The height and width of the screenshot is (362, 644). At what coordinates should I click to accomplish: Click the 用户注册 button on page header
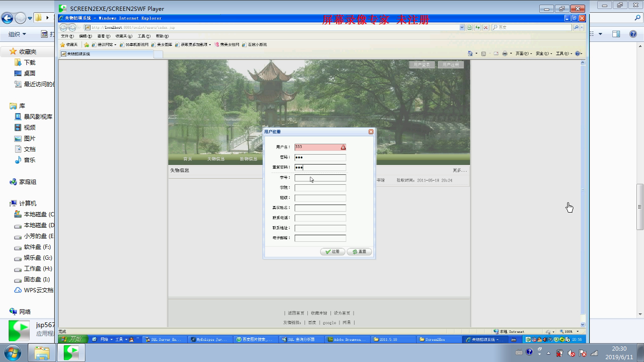pyautogui.click(x=450, y=65)
